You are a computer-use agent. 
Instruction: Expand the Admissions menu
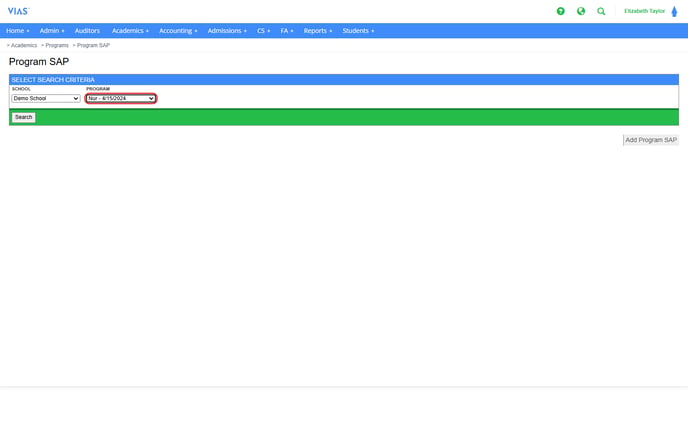227,31
